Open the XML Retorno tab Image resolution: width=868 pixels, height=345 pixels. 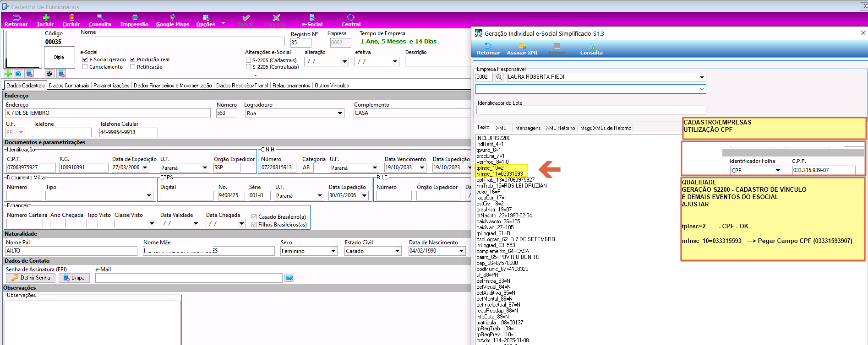[x=560, y=128]
